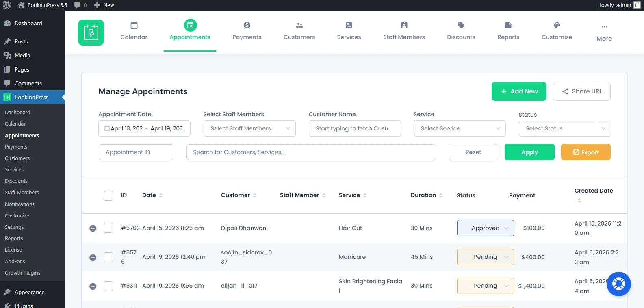Click the help lifebuoy floating button

point(619,284)
